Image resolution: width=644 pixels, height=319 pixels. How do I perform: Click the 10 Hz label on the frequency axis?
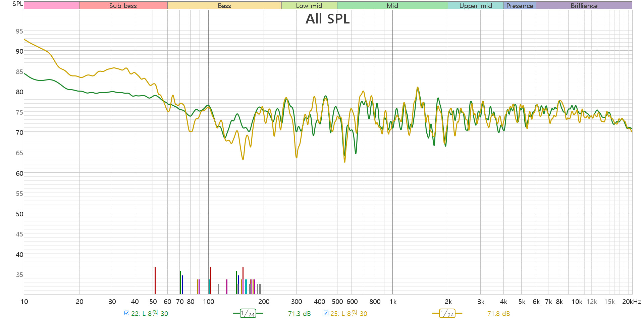24,302
